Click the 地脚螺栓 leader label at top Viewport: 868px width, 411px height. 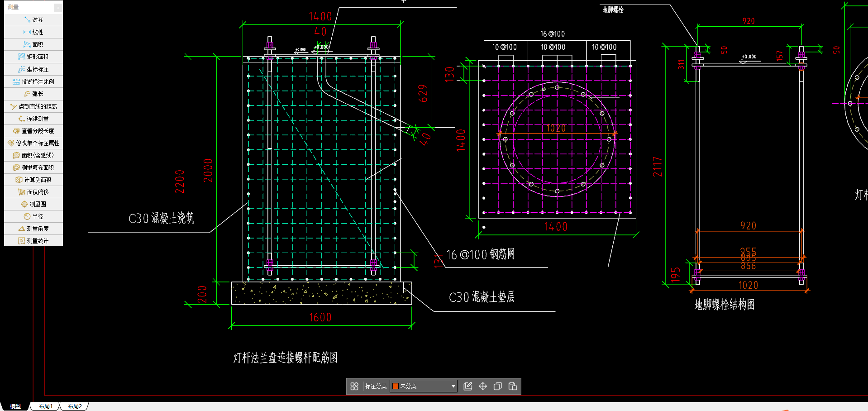pyautogui.click(x=613, y=10)
